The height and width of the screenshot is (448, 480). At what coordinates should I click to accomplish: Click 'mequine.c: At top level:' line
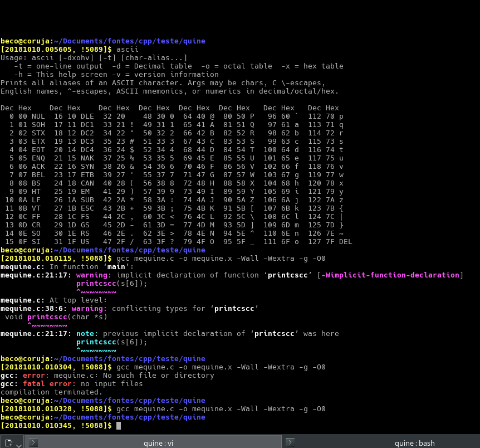tap(53, 300)
